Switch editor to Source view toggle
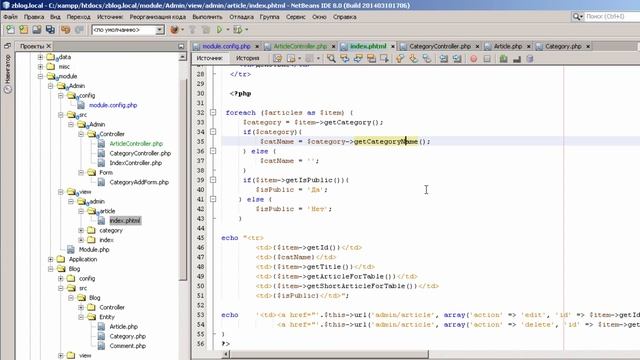 209,58
